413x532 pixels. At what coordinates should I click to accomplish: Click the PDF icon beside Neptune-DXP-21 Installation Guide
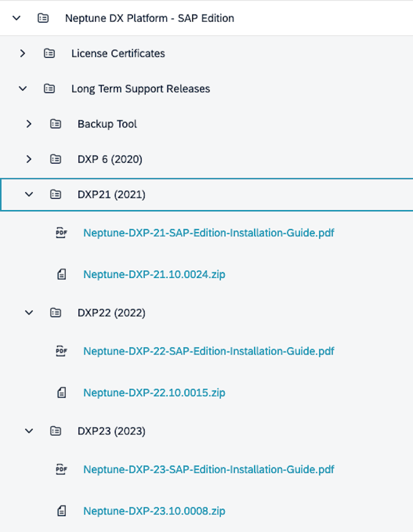pos(61,233)
